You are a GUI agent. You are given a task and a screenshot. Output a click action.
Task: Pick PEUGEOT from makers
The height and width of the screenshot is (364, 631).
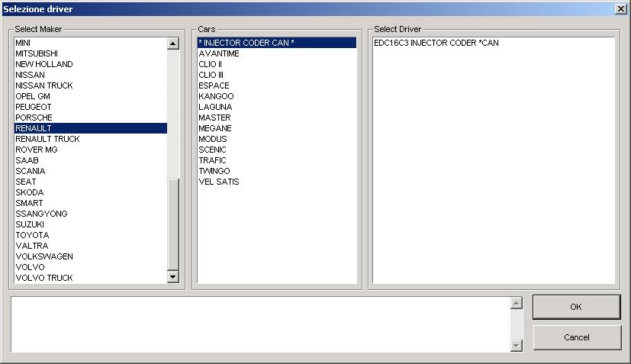91,107
